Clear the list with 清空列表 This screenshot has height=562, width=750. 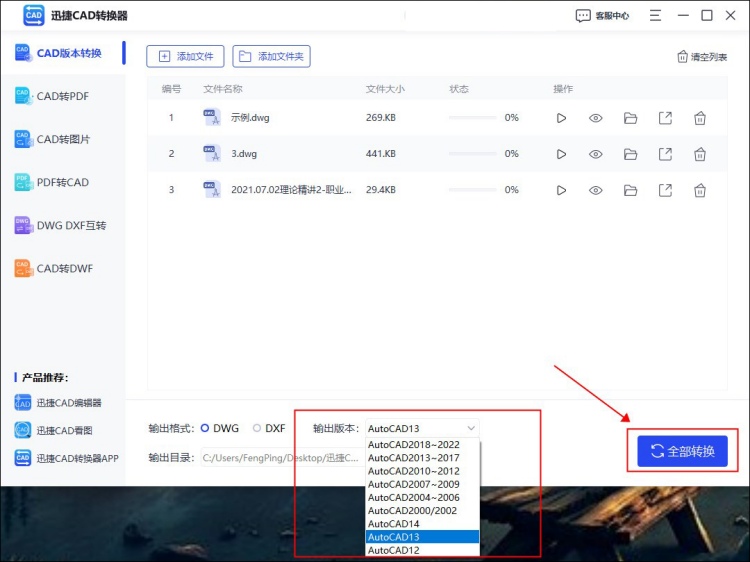[x=702, y=57]
